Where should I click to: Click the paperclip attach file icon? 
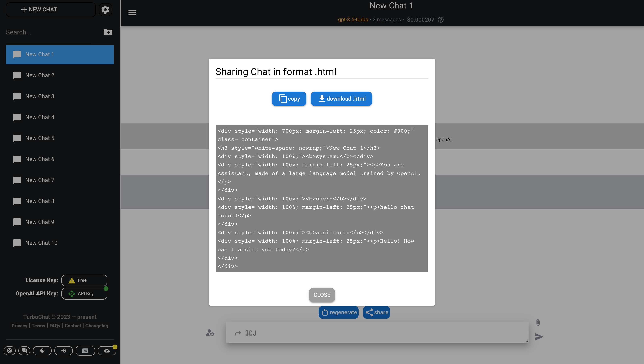(x=538, y=322)
